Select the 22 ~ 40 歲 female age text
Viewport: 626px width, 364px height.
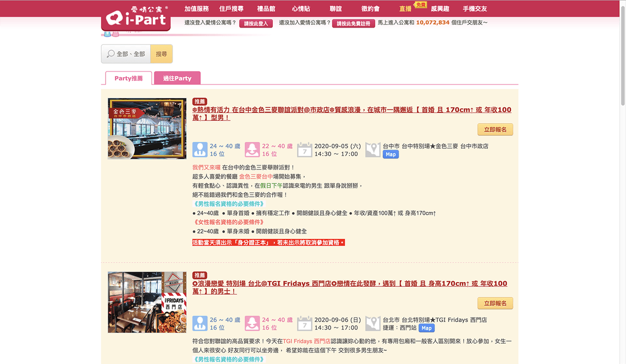coord(277,146)
